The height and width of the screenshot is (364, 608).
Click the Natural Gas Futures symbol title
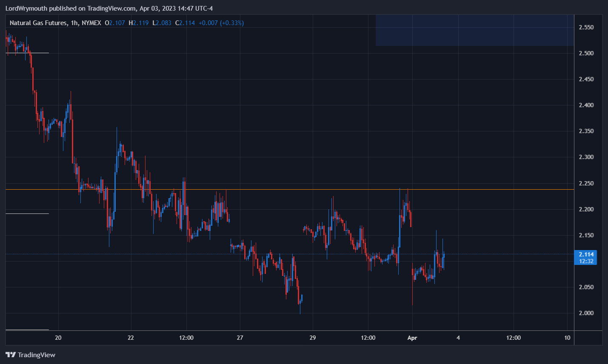click(38, 23)
